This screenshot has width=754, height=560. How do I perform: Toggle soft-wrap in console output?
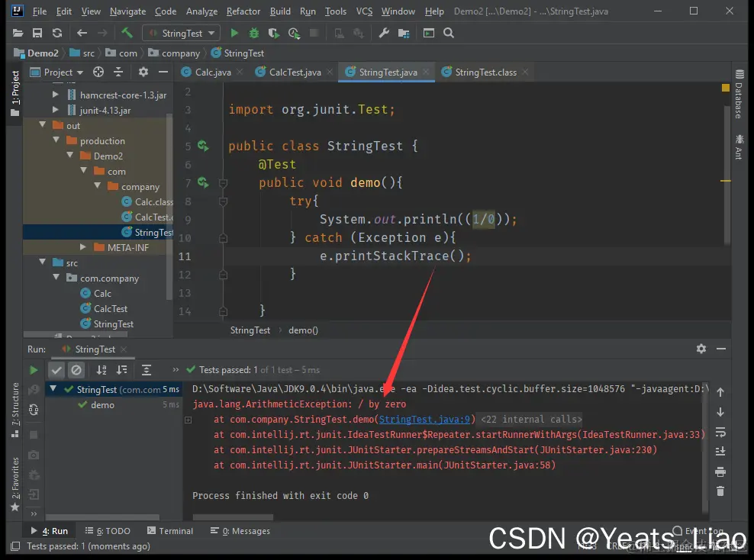[720, 433]
